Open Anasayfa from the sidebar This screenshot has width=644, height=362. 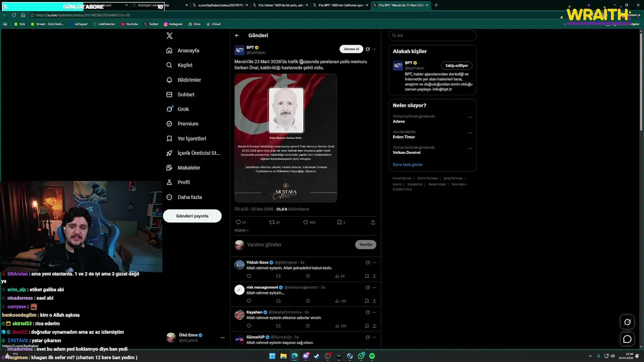(183, 50)
